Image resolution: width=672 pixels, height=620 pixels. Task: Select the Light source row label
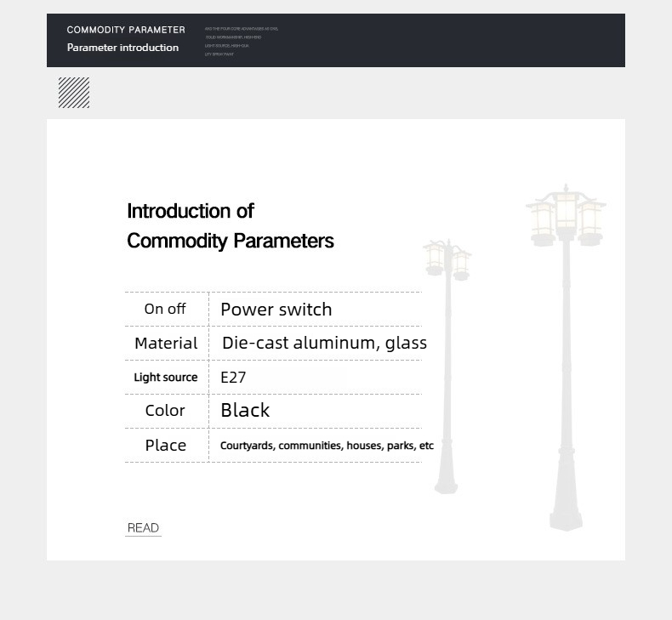pyautogui.click(x=165, y=377)
